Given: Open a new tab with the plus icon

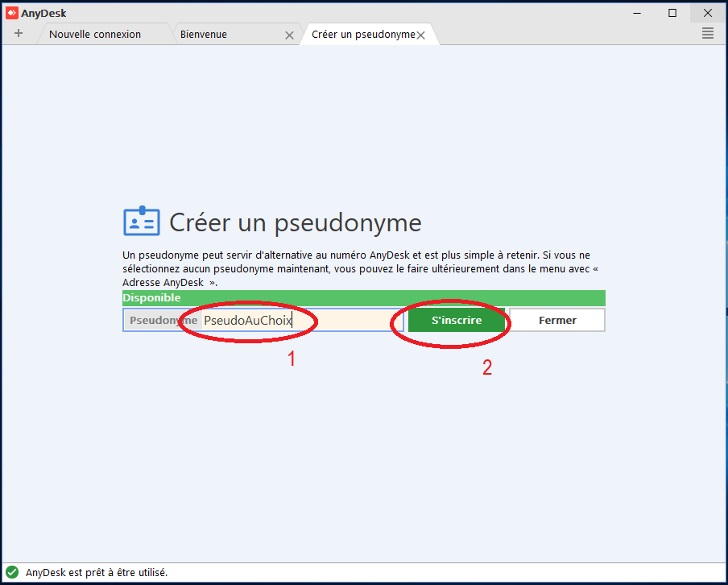Looking at the screenshot, I should tap(18, 34).
